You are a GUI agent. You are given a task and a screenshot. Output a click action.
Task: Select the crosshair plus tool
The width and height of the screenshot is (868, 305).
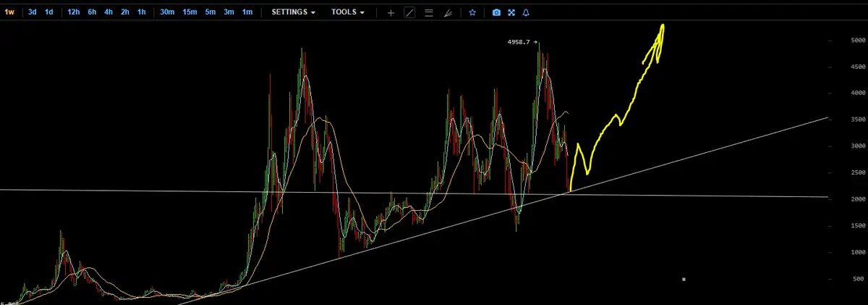point(391,12)
